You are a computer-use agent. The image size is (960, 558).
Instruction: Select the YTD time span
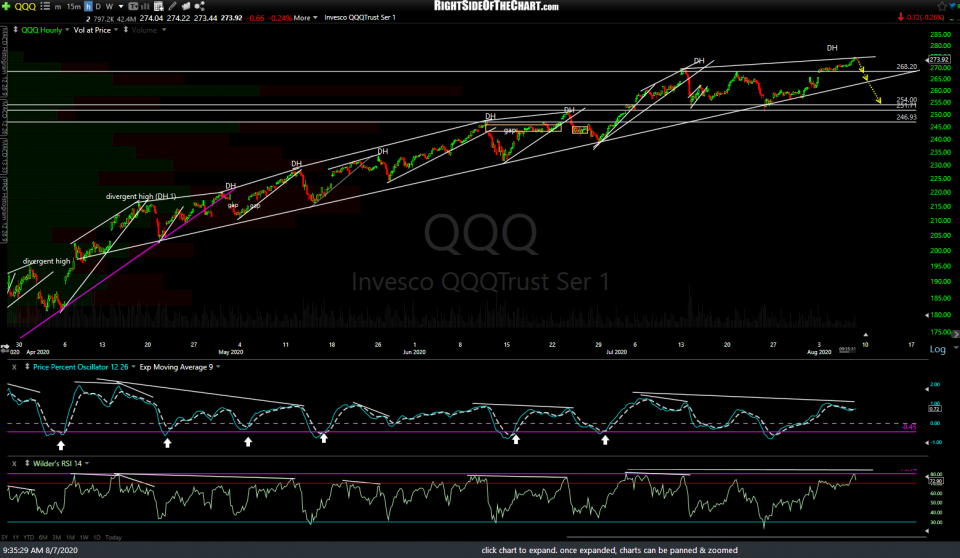pos(29,537)
